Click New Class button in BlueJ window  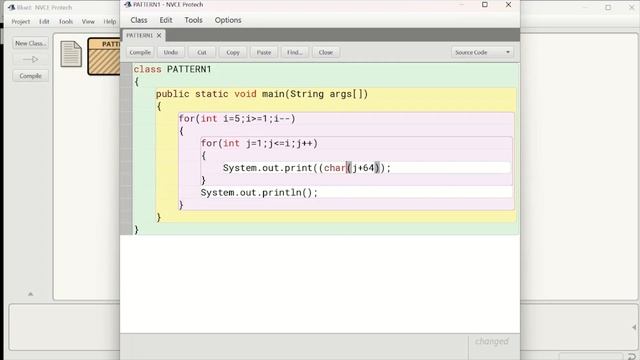coord(31,43)
